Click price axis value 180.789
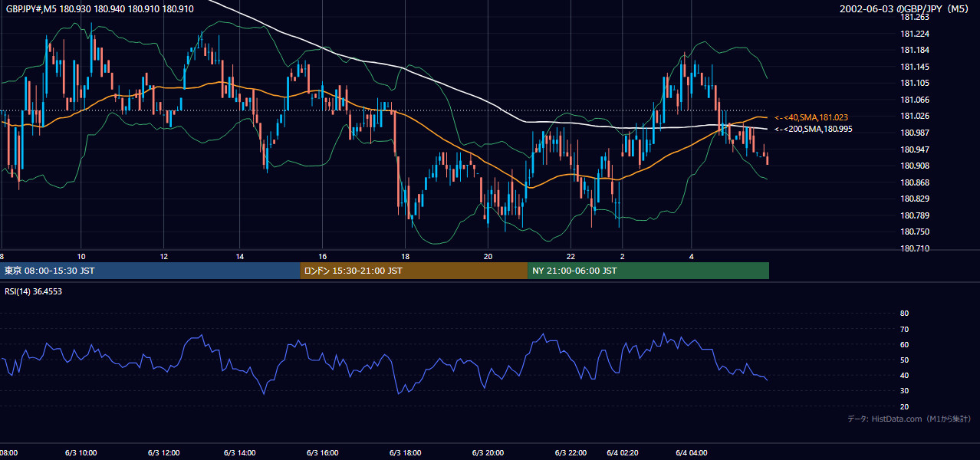Viewport: 980px width, 460px height. point(915,215)
